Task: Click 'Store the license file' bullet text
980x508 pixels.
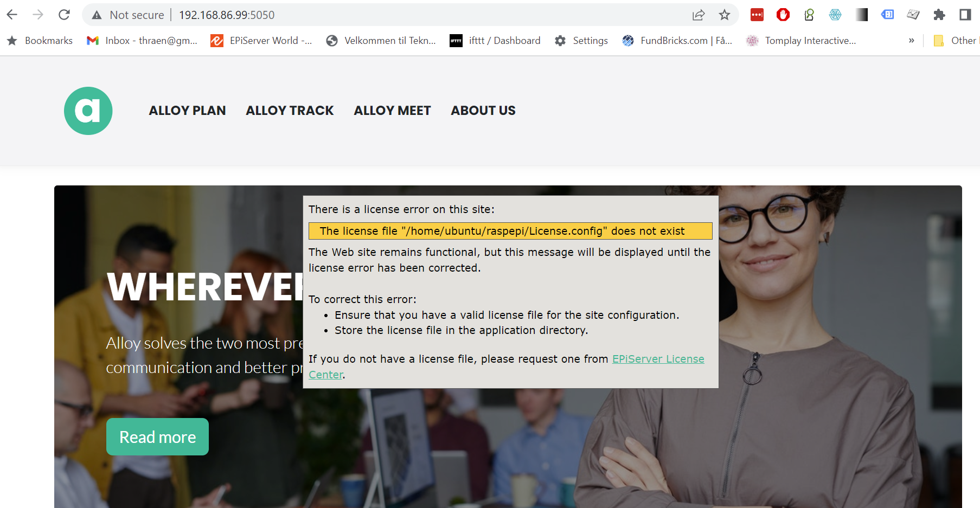Action: [461, 330]
